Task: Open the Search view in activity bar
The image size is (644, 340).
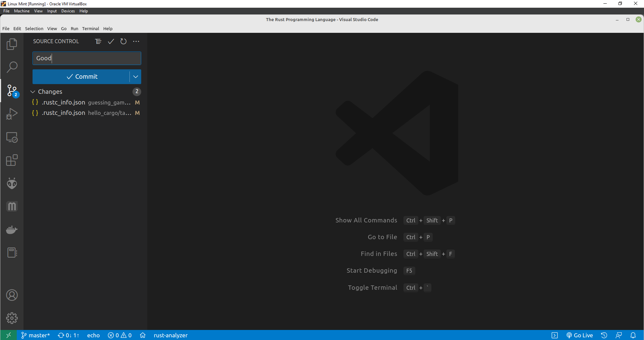Action: 12,67
